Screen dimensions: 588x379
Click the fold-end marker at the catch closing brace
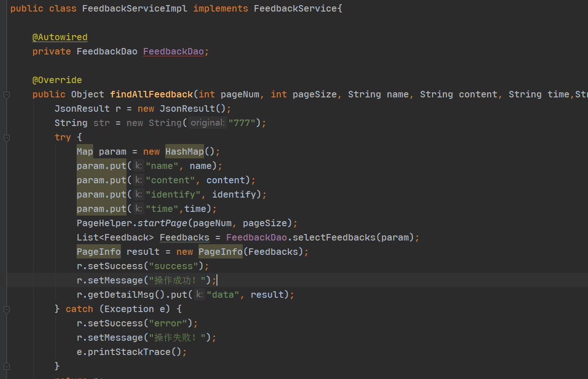click(x=6, y=367)
